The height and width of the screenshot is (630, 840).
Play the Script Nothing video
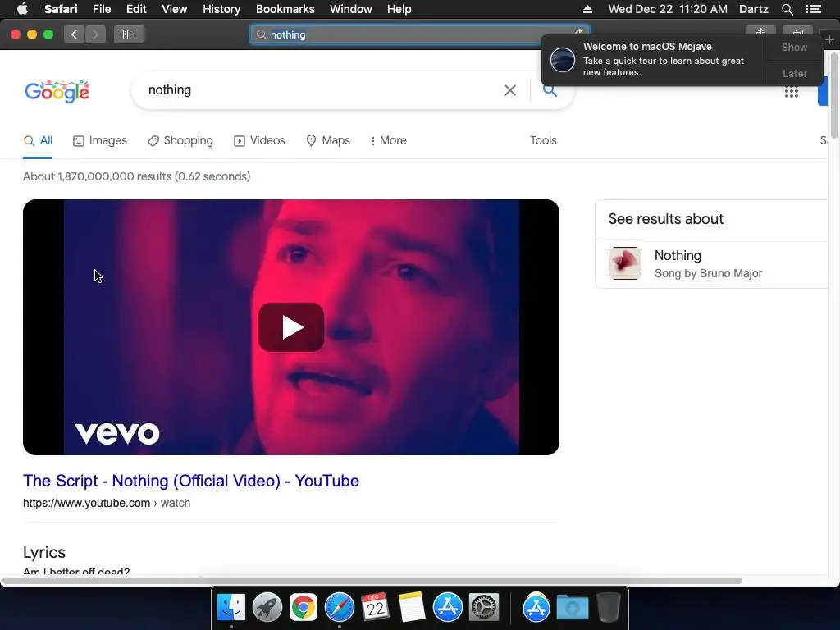(x=291, y=327)
